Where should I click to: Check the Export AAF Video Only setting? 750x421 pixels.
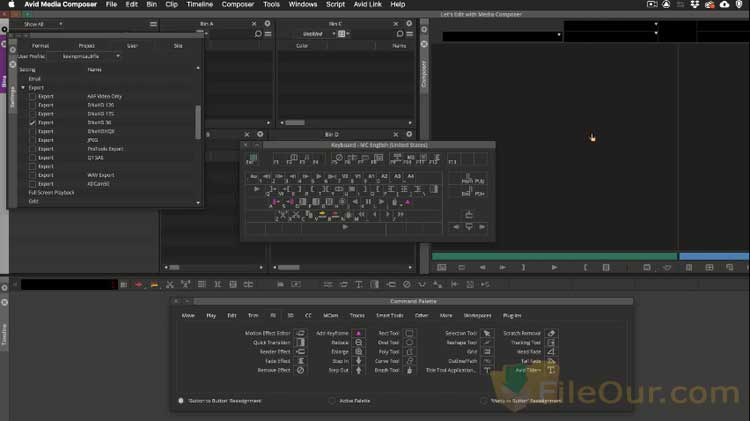[33, 96]
